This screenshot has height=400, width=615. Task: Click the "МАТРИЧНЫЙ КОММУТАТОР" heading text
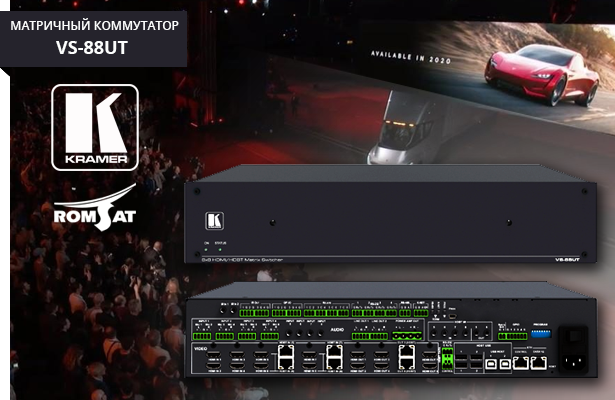pos(95,25)
